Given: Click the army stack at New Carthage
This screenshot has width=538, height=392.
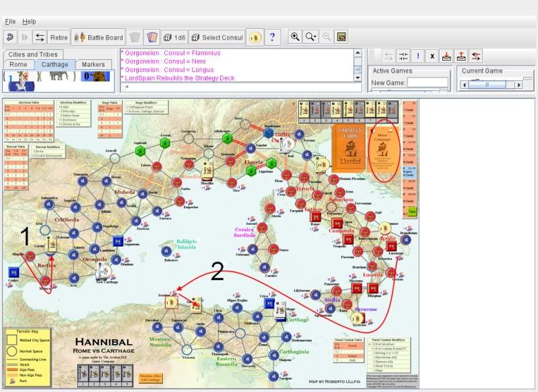Looking at the screenshot, I should click(x=103, y=271).
